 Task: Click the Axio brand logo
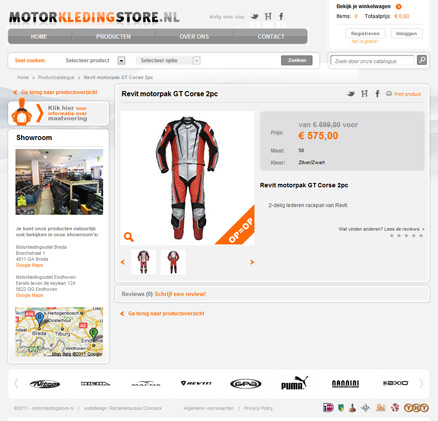(x=395, y=383)
